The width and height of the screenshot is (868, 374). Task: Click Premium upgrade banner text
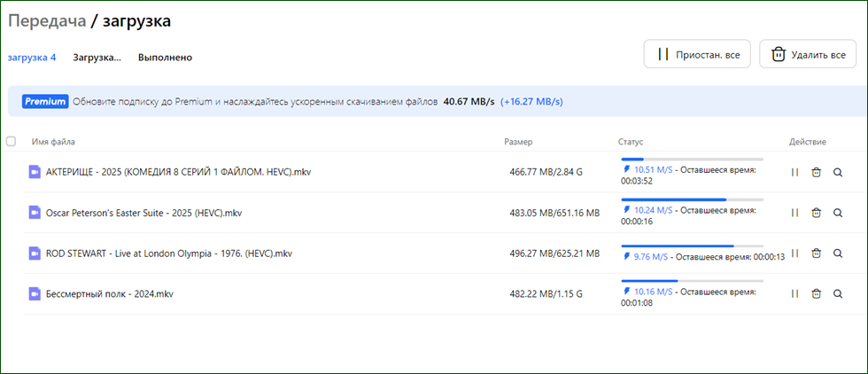point(255,102)
